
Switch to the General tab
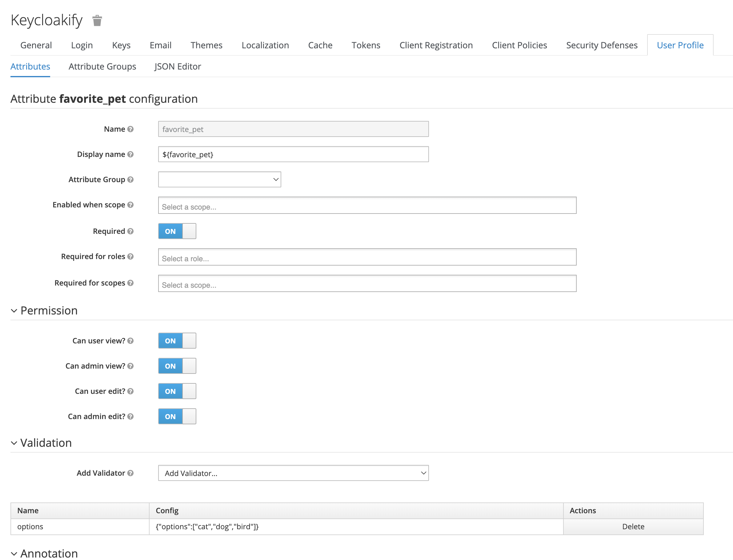click(x=36, y=45)
